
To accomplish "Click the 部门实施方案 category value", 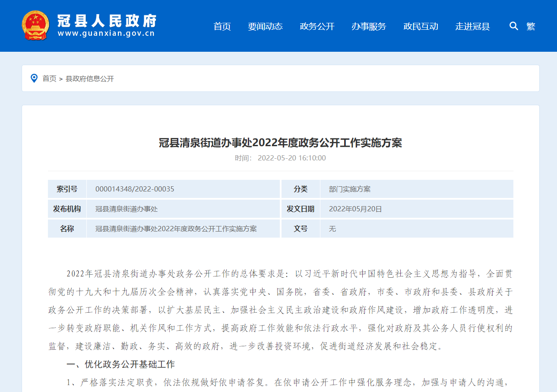I will [x=350, y=189].
